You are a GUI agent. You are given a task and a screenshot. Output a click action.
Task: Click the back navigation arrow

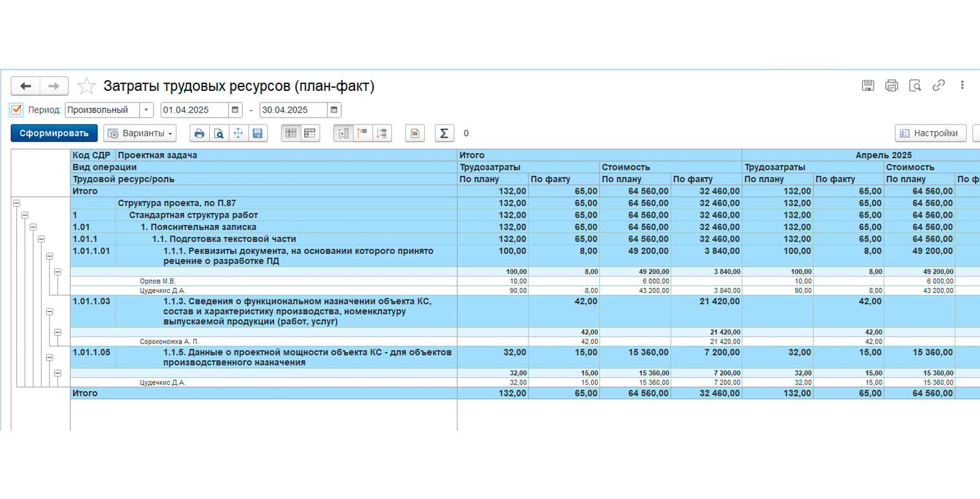25,86
